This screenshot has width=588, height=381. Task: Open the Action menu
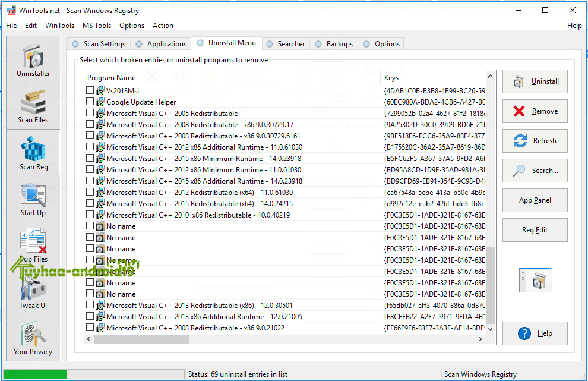point(163,26)
